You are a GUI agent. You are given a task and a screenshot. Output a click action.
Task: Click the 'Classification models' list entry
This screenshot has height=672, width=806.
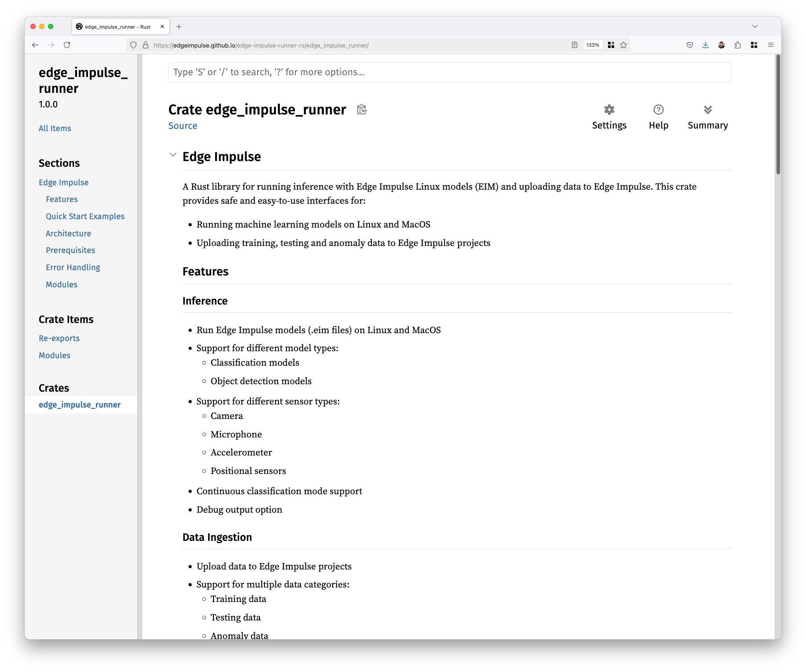pyautogui.click(x=255, y=363)
